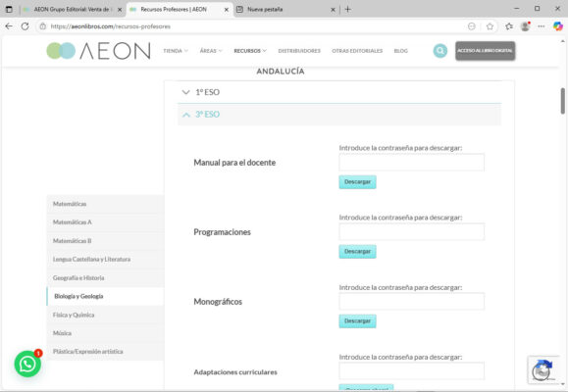Viewport: 568px width, 392px height.
Task: Click the page vertical scrollbar thumb
Action: (x=562, y=101)
